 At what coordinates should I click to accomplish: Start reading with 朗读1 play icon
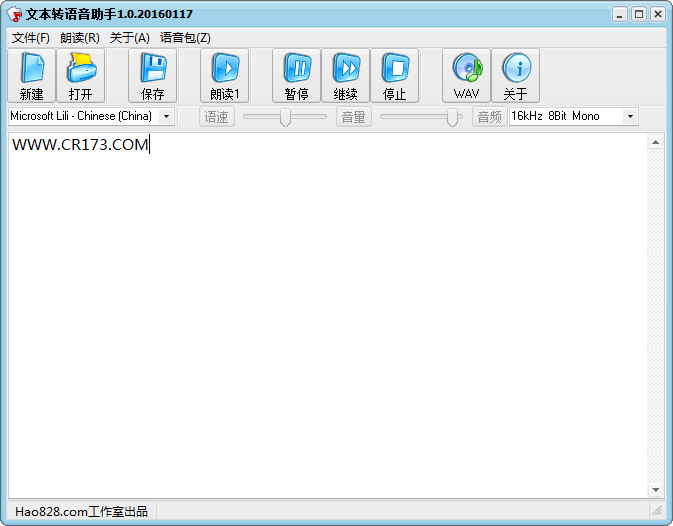[224, 76]
